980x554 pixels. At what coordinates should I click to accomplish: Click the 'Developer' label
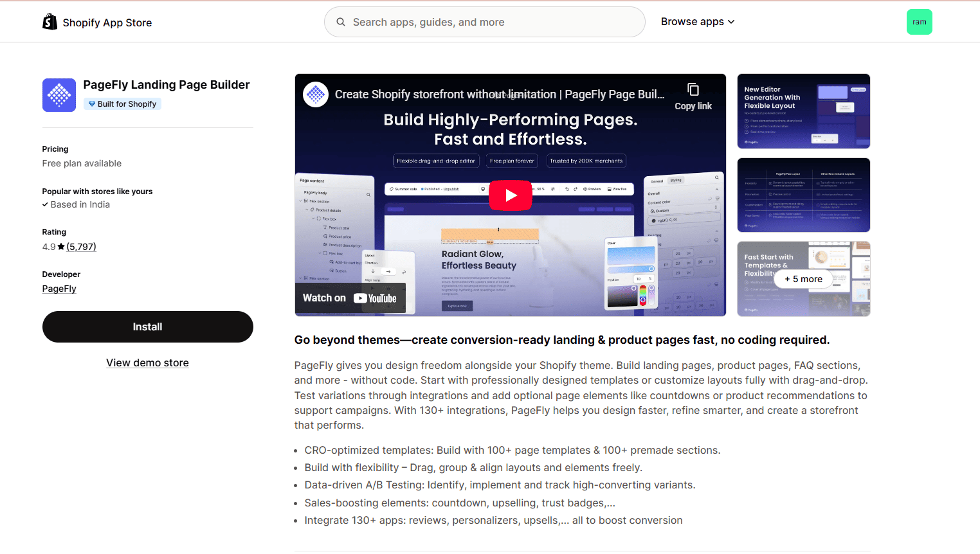coord(61,274)
